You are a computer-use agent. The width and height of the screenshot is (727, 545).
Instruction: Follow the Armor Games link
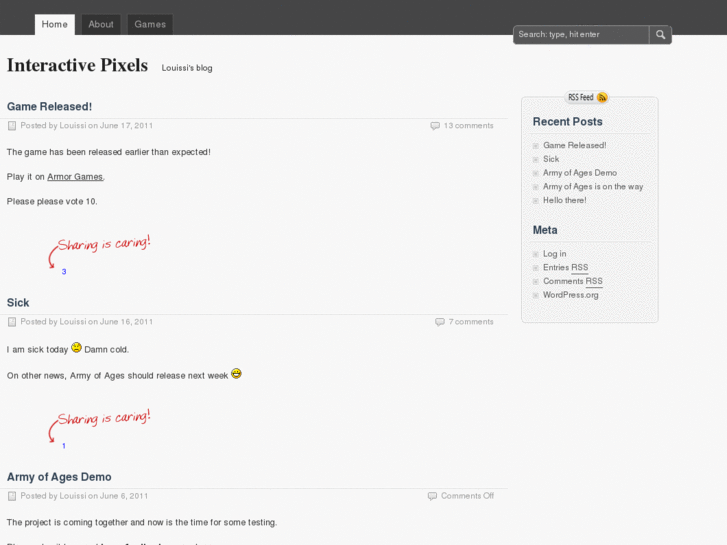[x=75, y=177]
